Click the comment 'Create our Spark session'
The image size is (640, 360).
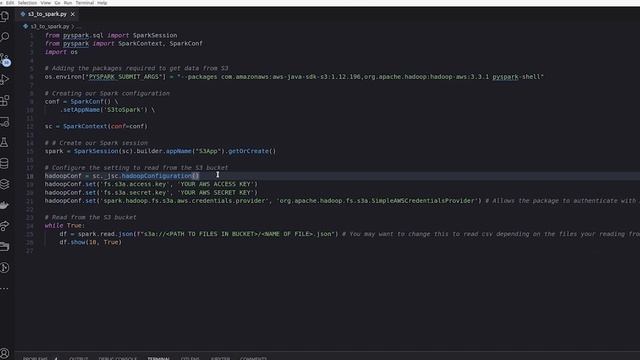(x=103, y=143)
